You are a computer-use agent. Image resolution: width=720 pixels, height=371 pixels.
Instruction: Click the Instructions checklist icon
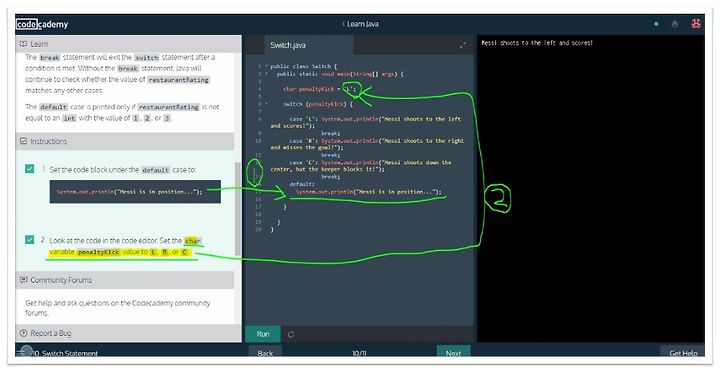click(x=23, y=141)
